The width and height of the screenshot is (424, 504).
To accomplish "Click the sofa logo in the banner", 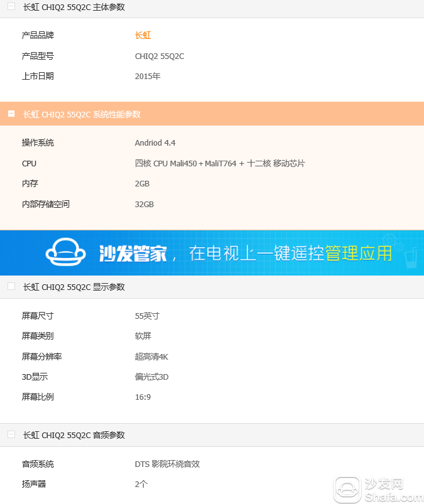I will 65,252.
